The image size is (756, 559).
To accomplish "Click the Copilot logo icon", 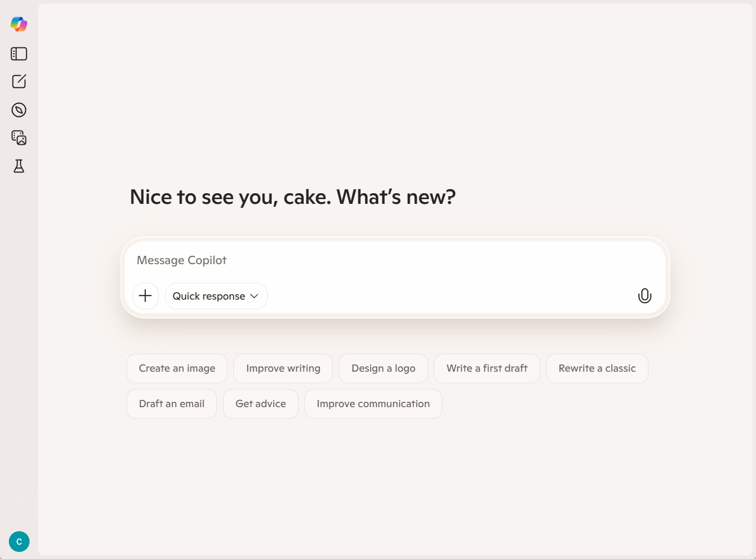I will point(19,24).
